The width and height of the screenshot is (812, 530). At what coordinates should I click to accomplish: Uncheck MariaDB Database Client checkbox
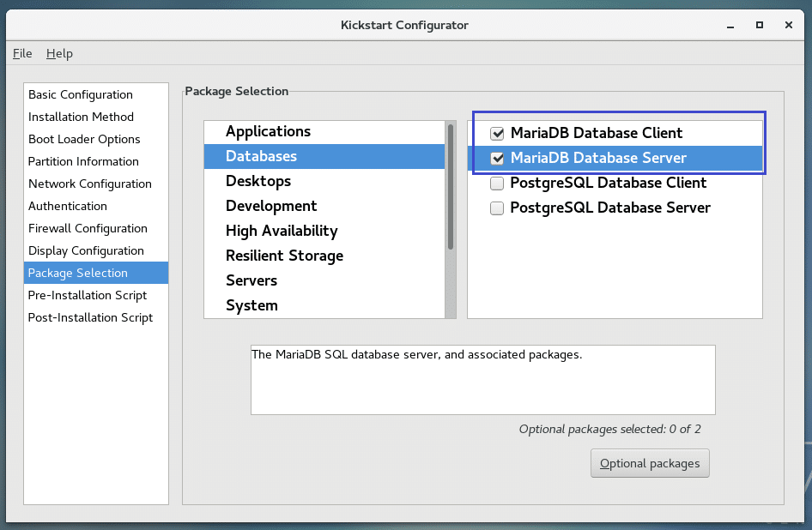497,134
